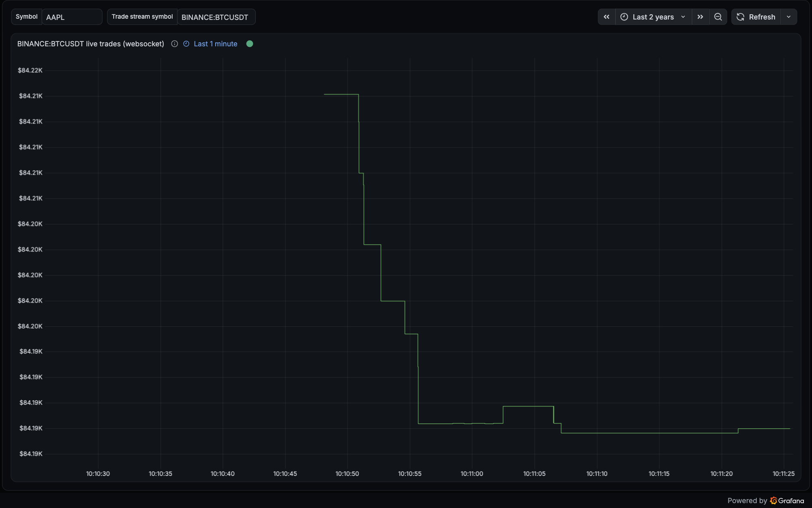Click the Symbol variable label
Screen dimensions: 812x508
click(x=26, y=17)
